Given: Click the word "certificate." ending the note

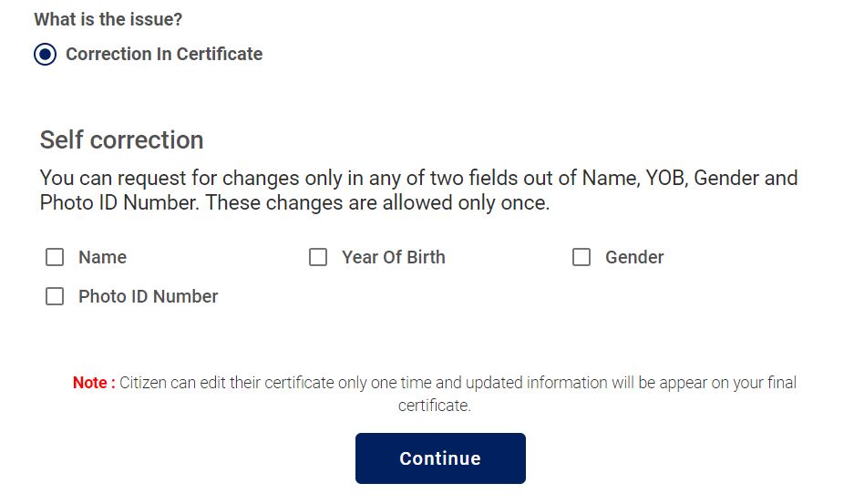Looking at the screenshot, I should tap(435, 406).
